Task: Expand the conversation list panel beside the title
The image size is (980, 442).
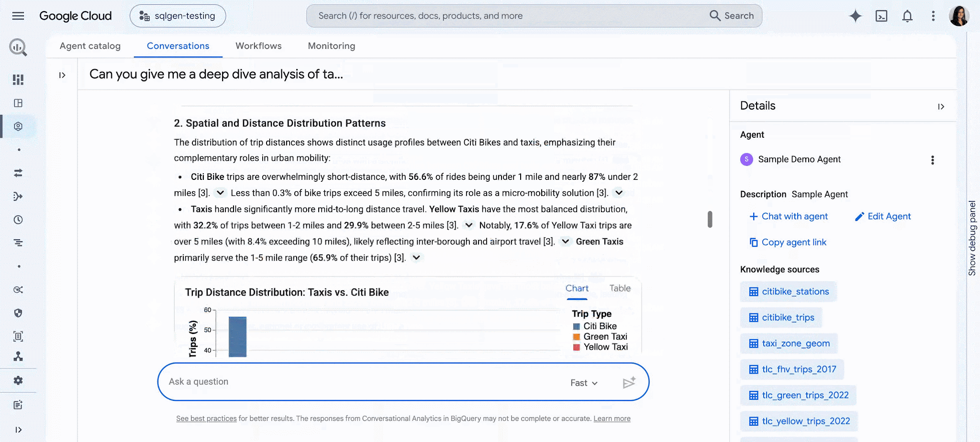Action: (62, 75)
